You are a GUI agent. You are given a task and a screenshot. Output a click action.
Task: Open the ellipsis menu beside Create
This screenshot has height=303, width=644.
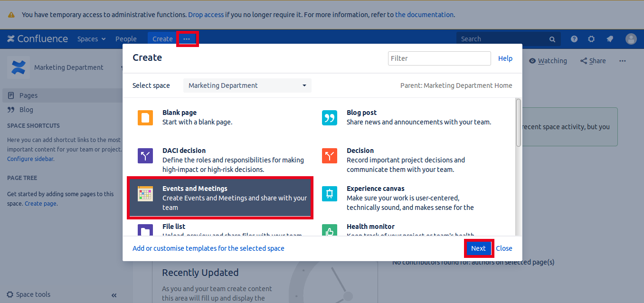click(x=187, y=39)
